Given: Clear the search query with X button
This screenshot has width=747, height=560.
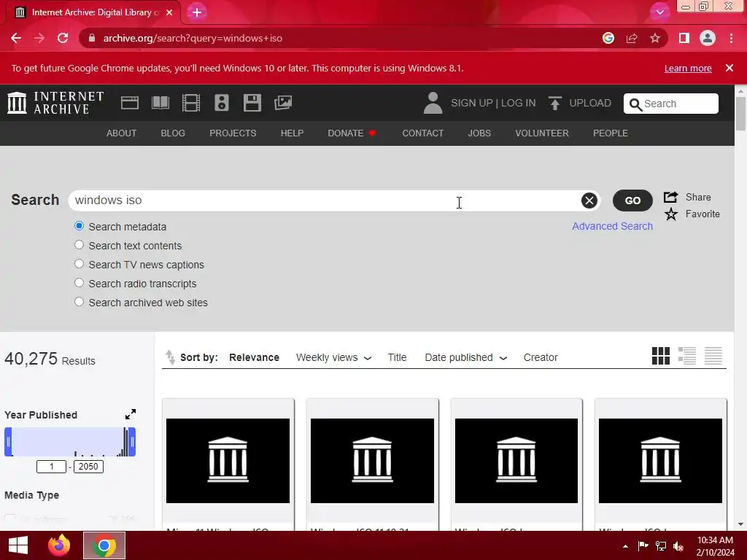Looking at the screenshot, I should [x=589, y=201].
